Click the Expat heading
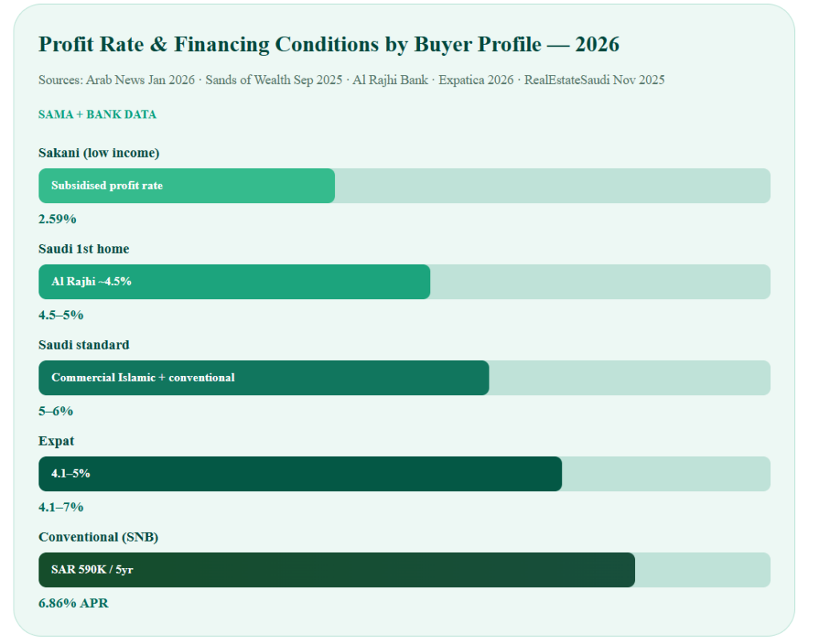The image size is (819, 644). point(57,441)
